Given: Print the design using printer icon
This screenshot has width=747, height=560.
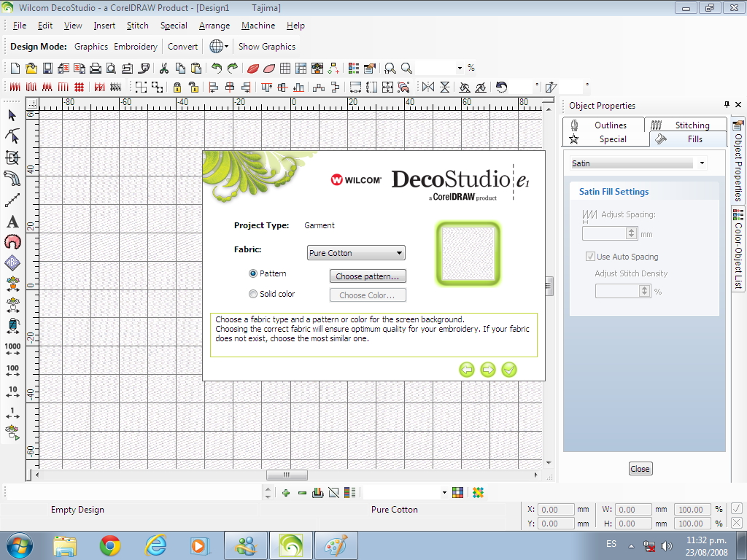Looking at the screenshot, I should click(x=96, y=68).
